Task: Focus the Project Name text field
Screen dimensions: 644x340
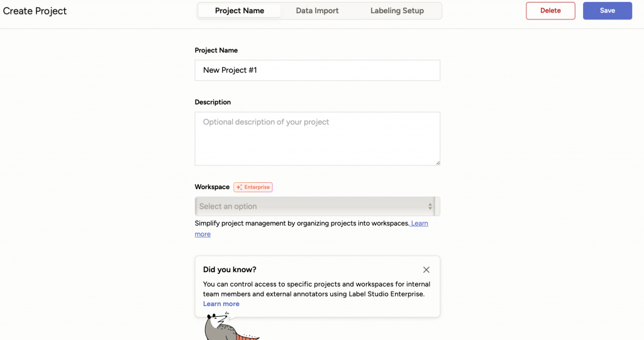Action: 318,70
